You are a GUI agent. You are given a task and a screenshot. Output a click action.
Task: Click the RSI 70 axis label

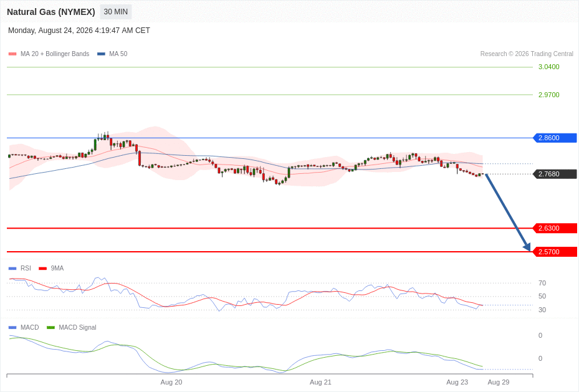coord(542,283)
